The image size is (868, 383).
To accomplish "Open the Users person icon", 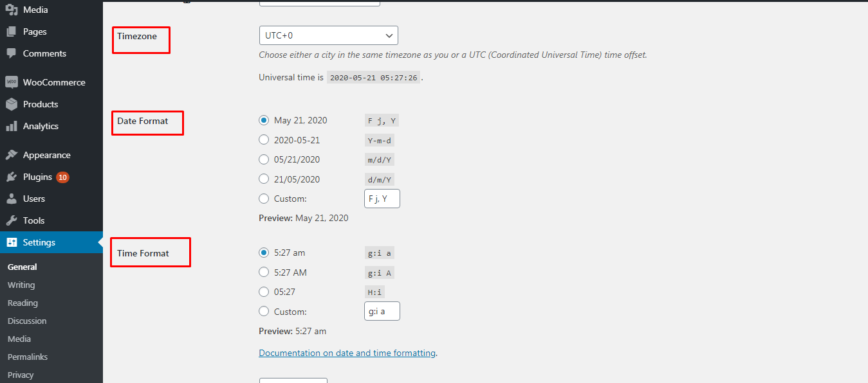I will (12, 199).
